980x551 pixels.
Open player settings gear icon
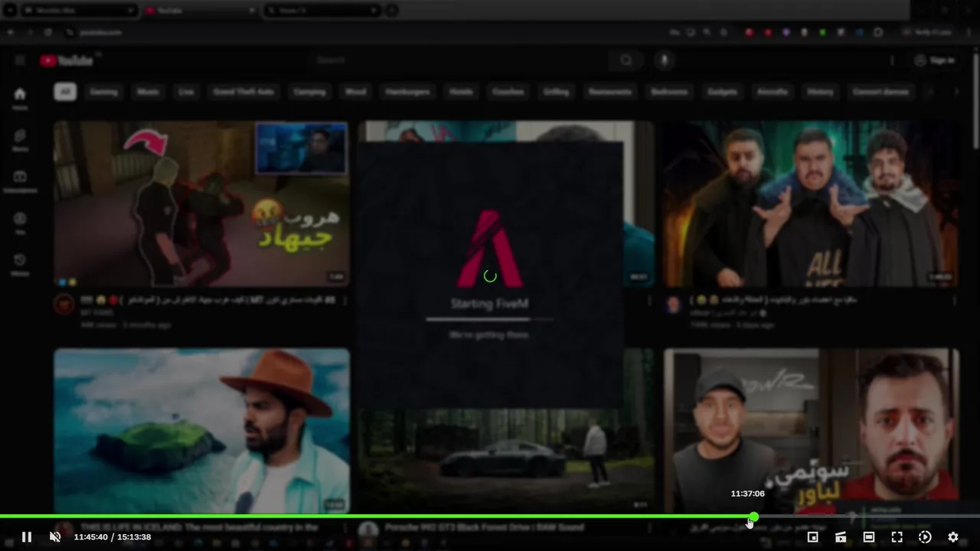953,537
